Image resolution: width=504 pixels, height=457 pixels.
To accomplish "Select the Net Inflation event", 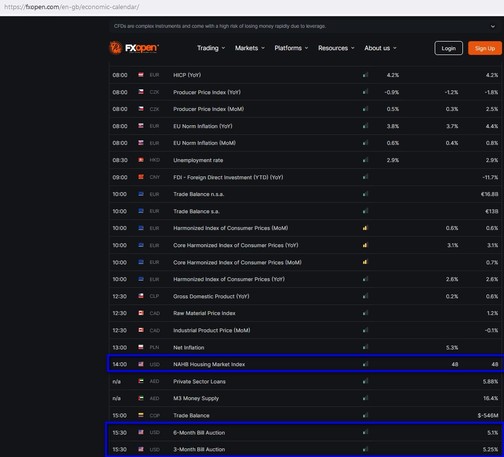I will point(189,347).
